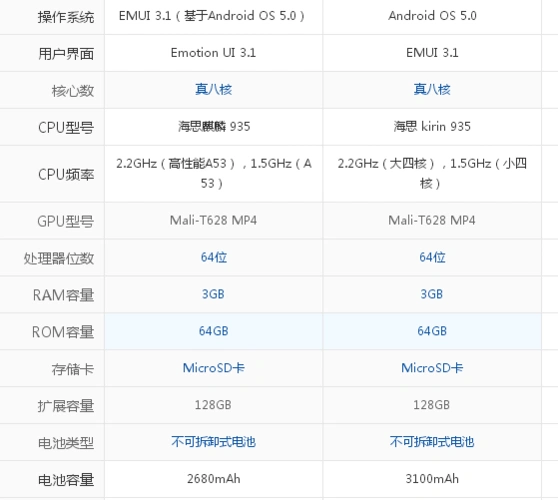Click the 3GB RAM link in second column
Viewport: 558px width, 500px height.
(432, 294)
